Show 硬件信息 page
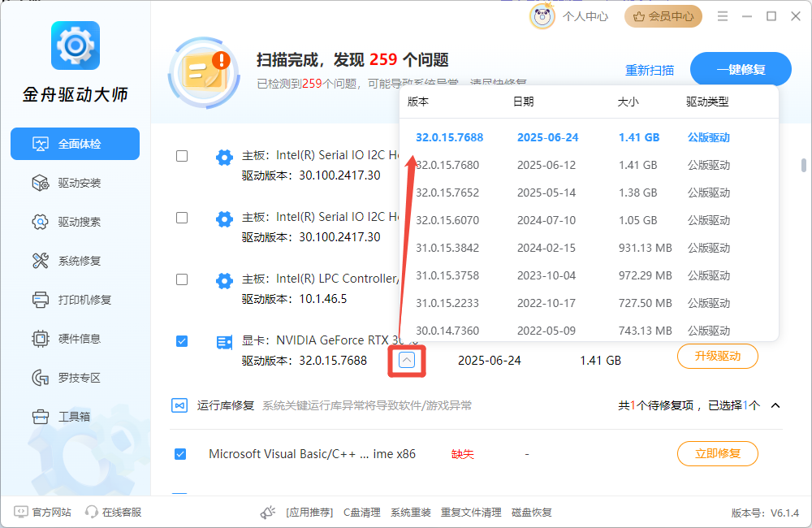The image size is (812, 528). click(x=75, y=339)
